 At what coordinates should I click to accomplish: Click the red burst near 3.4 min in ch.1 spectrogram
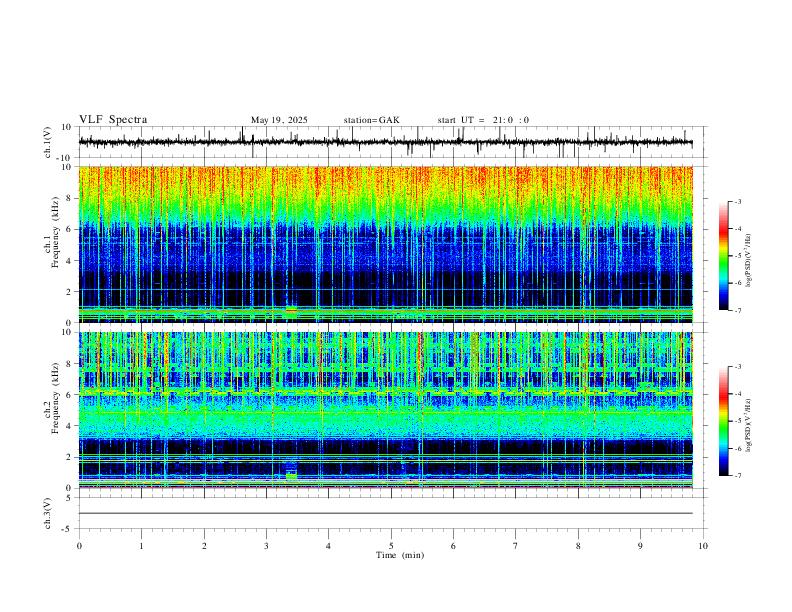pos(291,310)
